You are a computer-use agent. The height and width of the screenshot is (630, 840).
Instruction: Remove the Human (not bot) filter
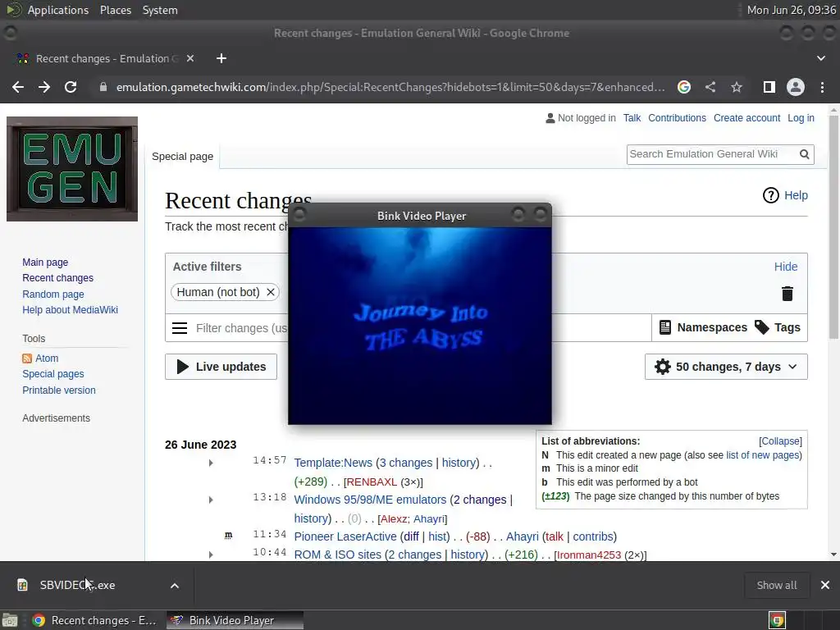point(271,292)
